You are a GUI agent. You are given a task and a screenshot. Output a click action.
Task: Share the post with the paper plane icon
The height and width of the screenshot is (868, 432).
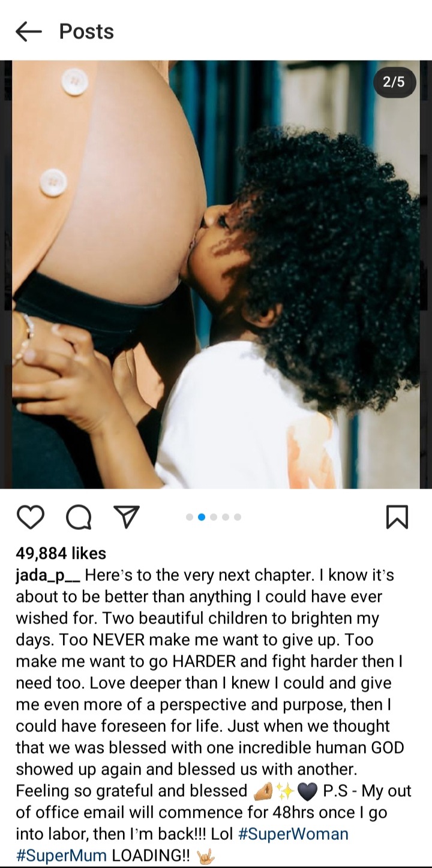click(x=127, y=517)
